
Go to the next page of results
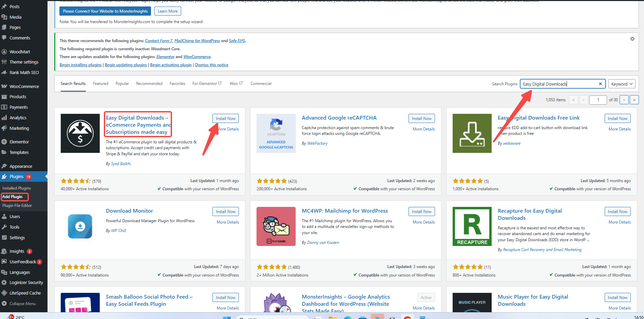click(x=624, y=100)
